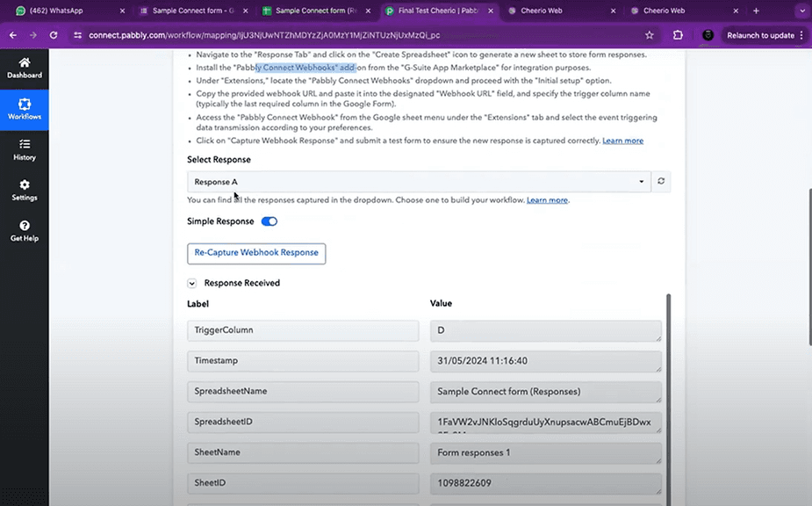Switch to the Sample Connect form Google Forms tab
812x506 pixels.
pos(192,11)
